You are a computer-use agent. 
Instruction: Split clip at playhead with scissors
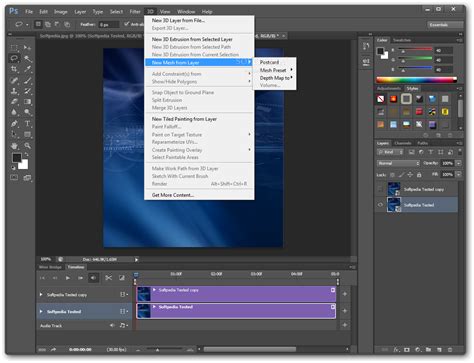tap(108, 278)
